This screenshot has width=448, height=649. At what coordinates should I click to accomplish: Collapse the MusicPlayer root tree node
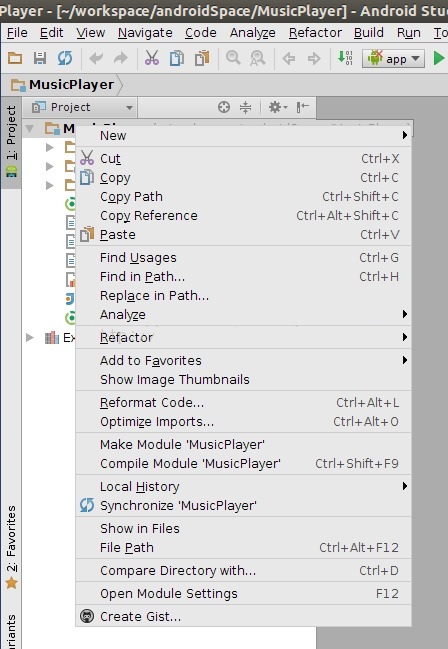click(29, 129)
